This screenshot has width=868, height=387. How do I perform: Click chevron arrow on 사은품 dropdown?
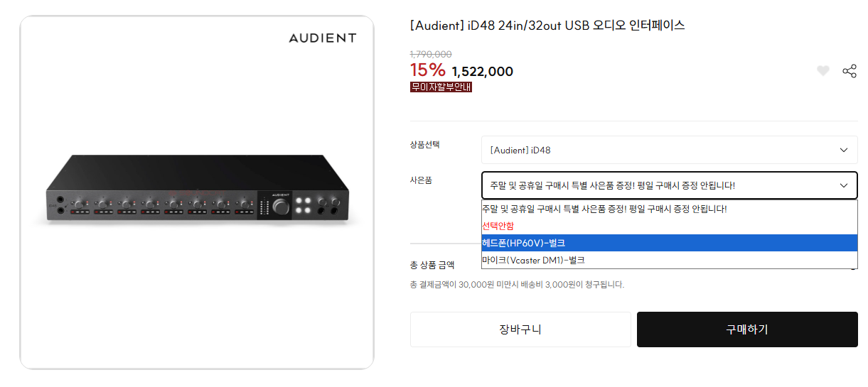843,185
